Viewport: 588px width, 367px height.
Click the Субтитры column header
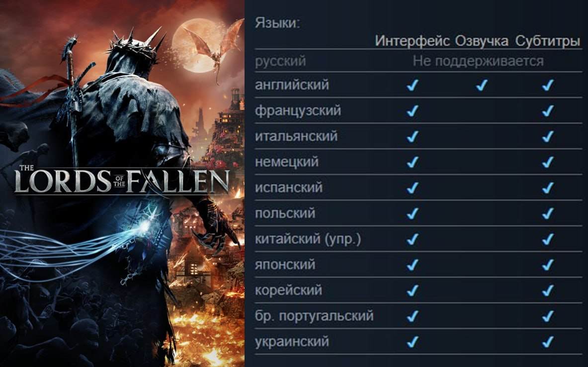pyautogui.click(x=548, y=40)
